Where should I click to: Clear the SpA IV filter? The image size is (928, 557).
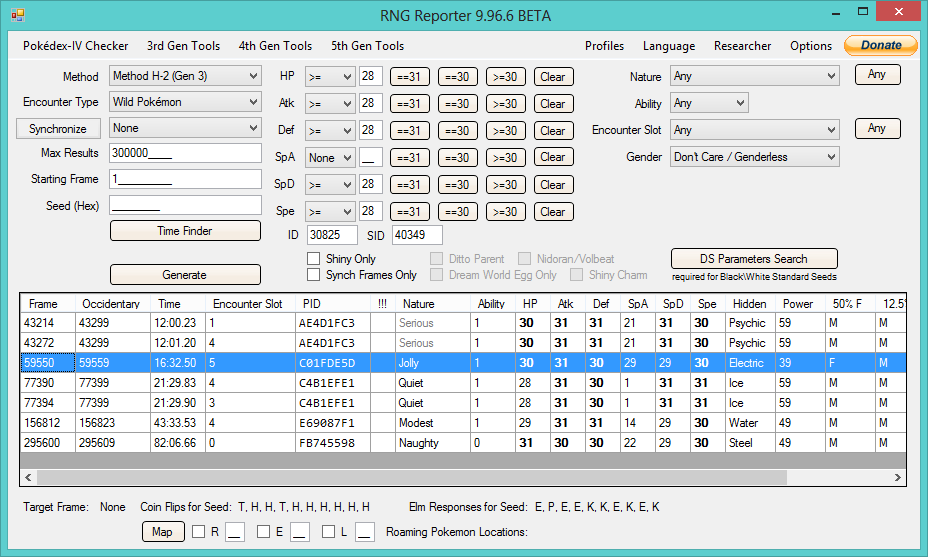click(553, 157)
